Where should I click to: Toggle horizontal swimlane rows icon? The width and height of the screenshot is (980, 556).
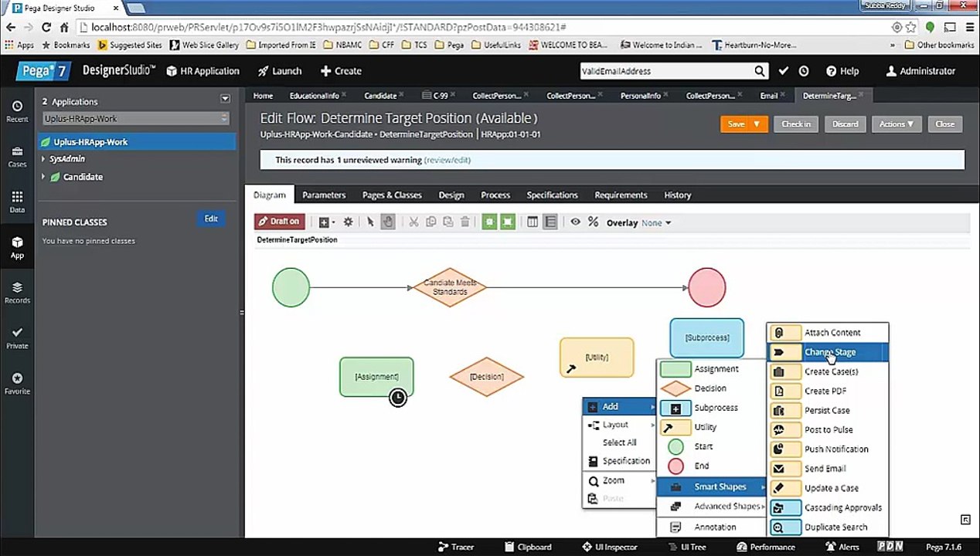tap(550, 222)
